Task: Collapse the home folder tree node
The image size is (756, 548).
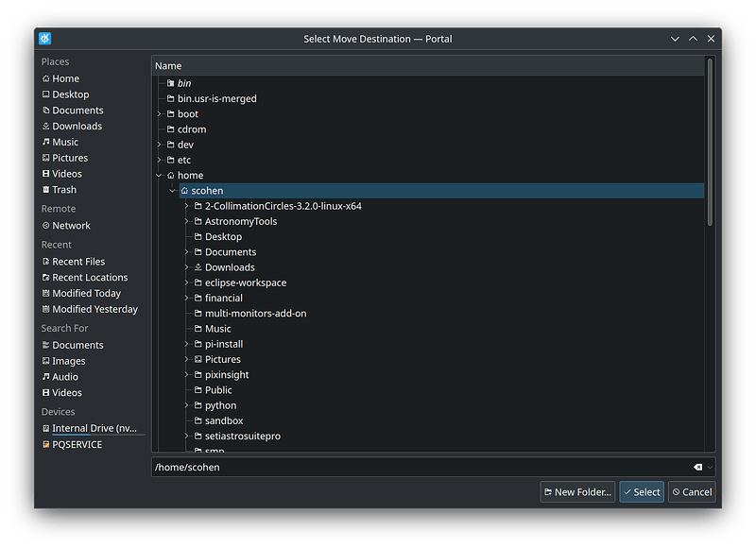Action: tap(158, 176)
